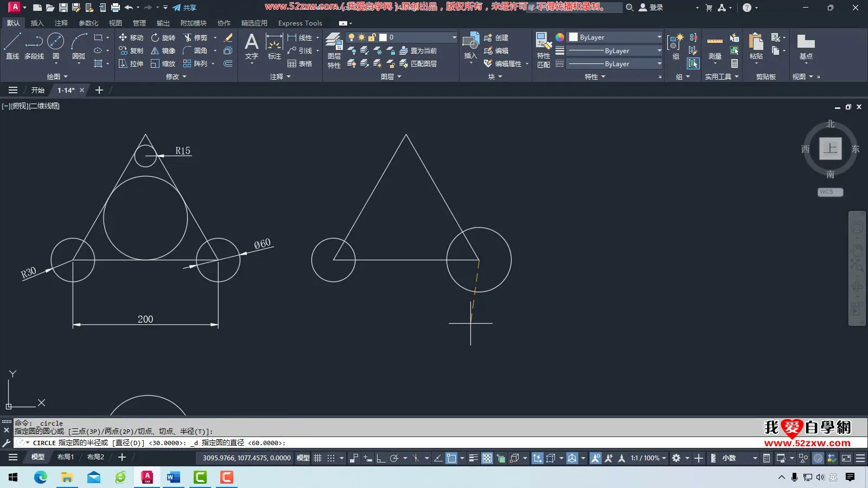Toggle ortho mode in the status bar
This screenshot has height=488, width=868.
point(381,458)
